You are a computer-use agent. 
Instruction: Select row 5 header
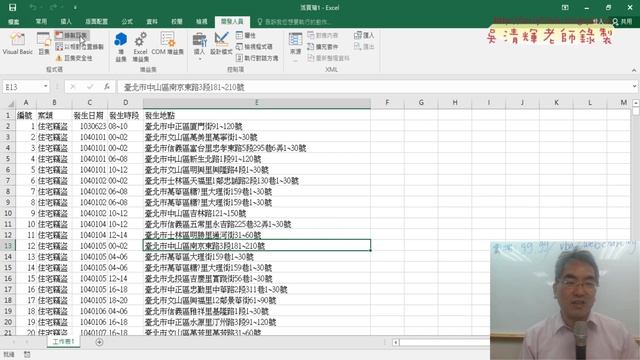point(8,159)
